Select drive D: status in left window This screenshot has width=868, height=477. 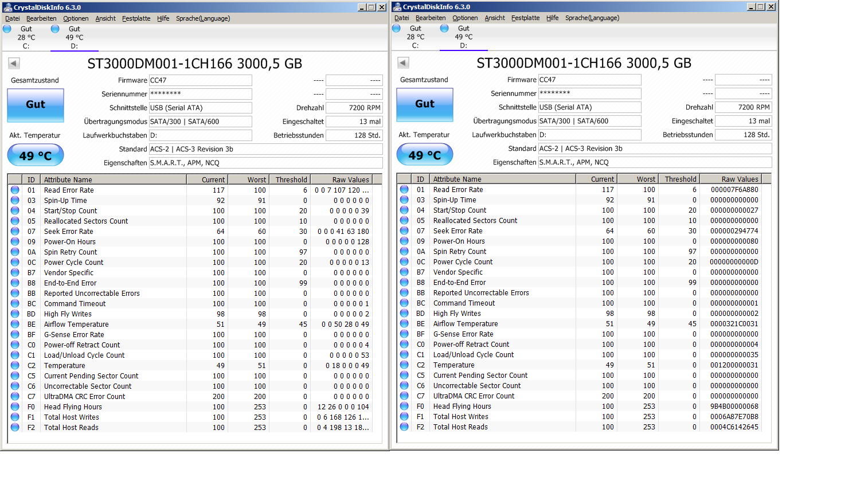74,37
